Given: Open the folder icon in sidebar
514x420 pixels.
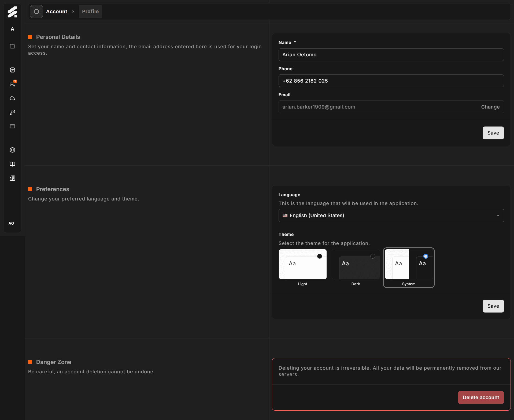Looking at the screenshot, I should (x=12, y=46).
